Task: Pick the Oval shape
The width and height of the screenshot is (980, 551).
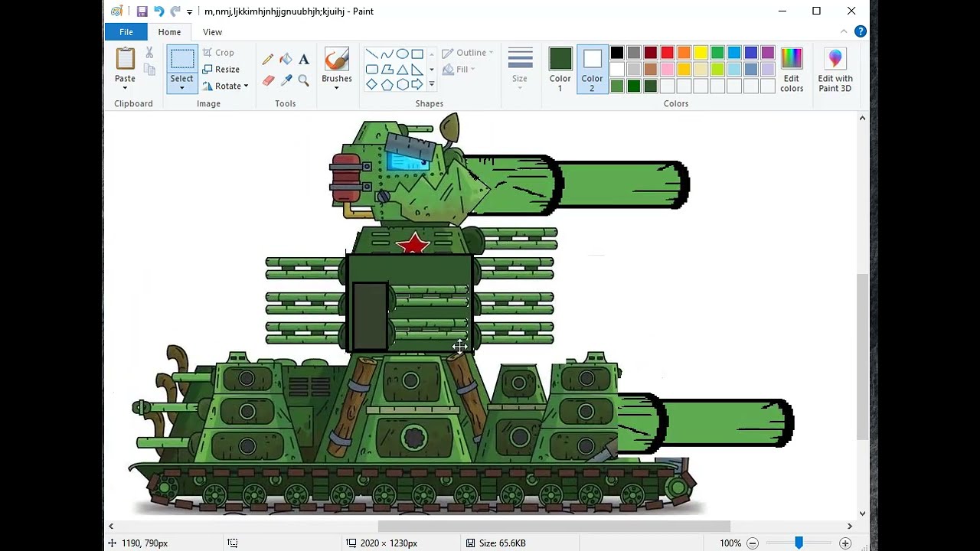Action: pyautogui.click(x=402, y=54)
